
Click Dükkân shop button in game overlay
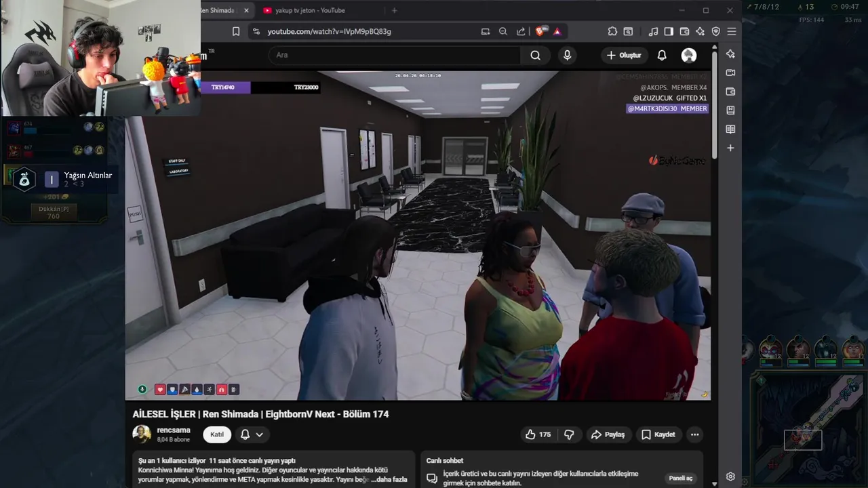point(54,212)
